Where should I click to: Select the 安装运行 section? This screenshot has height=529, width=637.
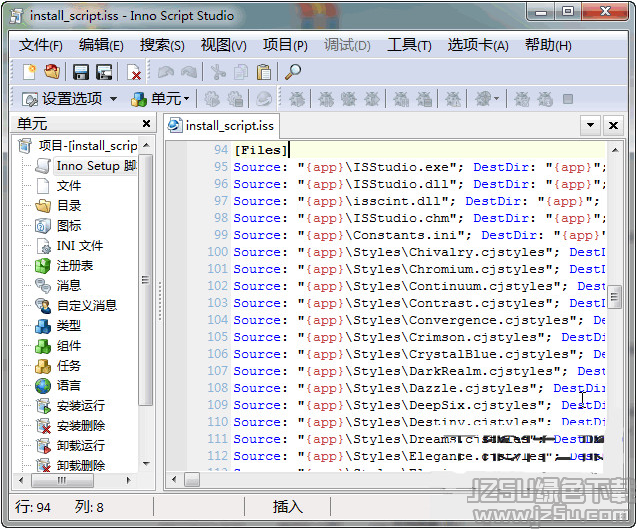pyautogui.click(x=80, y=405)
